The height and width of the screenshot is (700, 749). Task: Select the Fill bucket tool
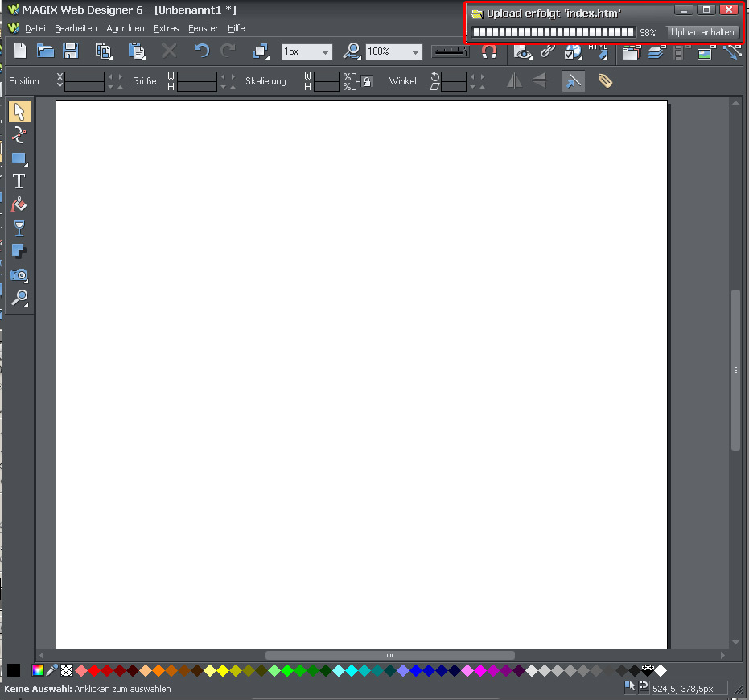pyautogui.click(x=19, y=204)
